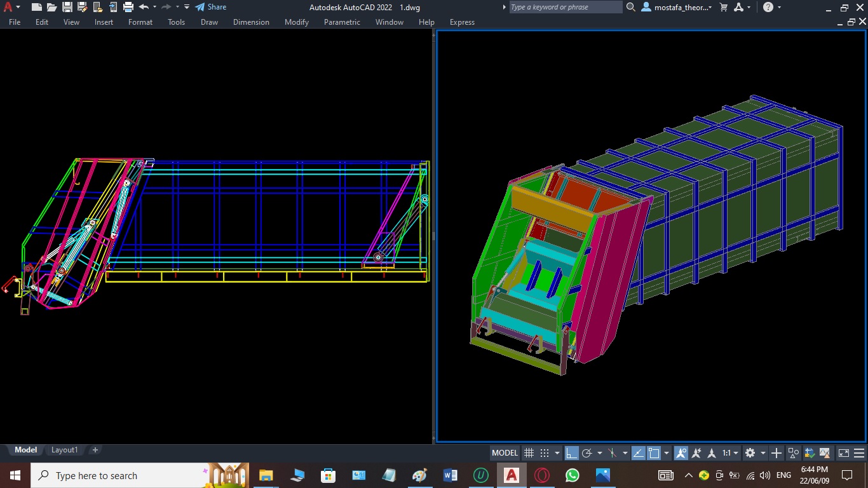Click the Share button
Screen dimensions: 868x488
point(210,7)
